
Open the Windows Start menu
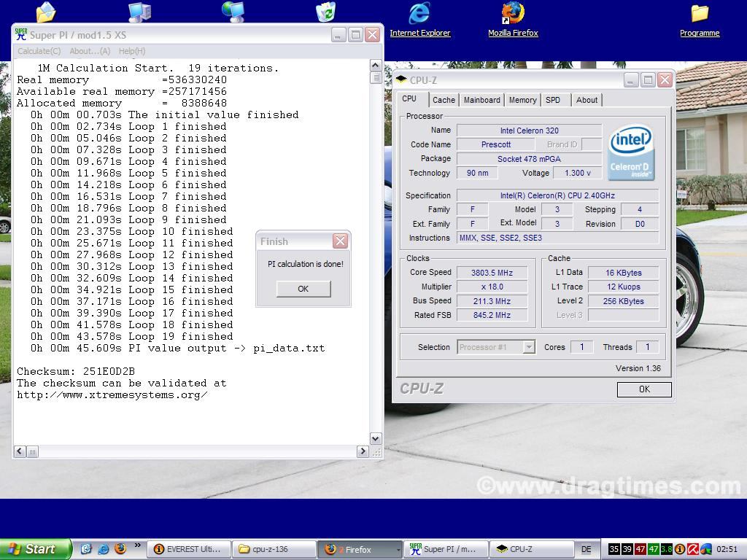pos(36,549)
